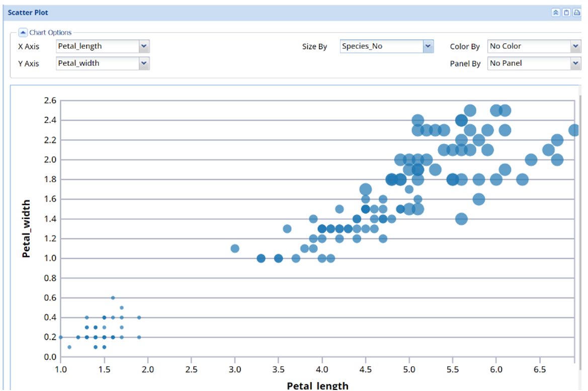Viewport: 588px width, 391px height.
Task: Collapse the Chart Options section
Action: coord(23,32)
